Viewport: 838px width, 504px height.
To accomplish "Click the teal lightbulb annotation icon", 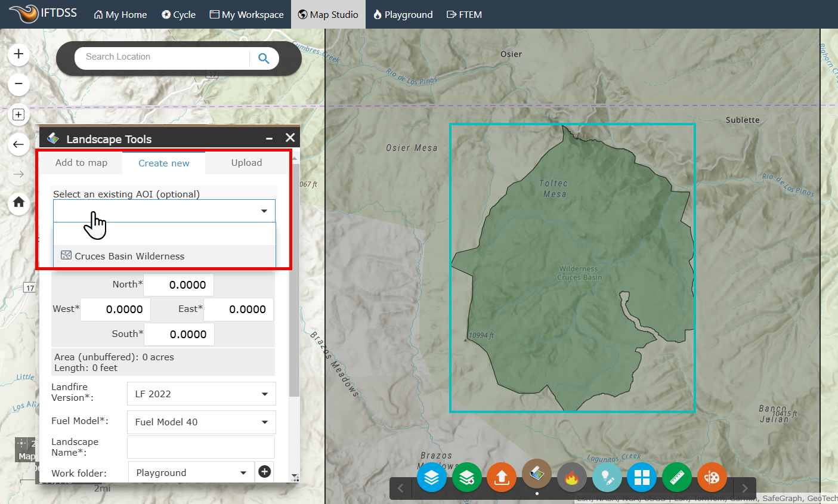I will [x=607, y=477].
